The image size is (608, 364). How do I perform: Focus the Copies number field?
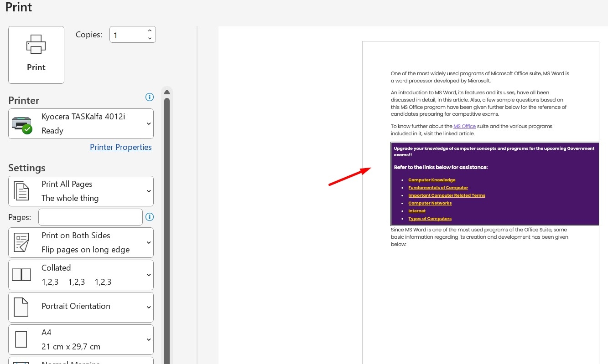128,35
